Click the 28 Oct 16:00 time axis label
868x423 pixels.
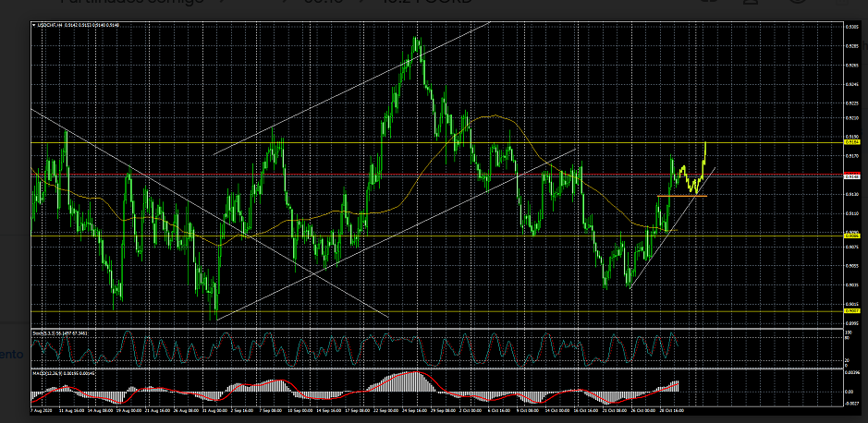(x=671, y=408)
